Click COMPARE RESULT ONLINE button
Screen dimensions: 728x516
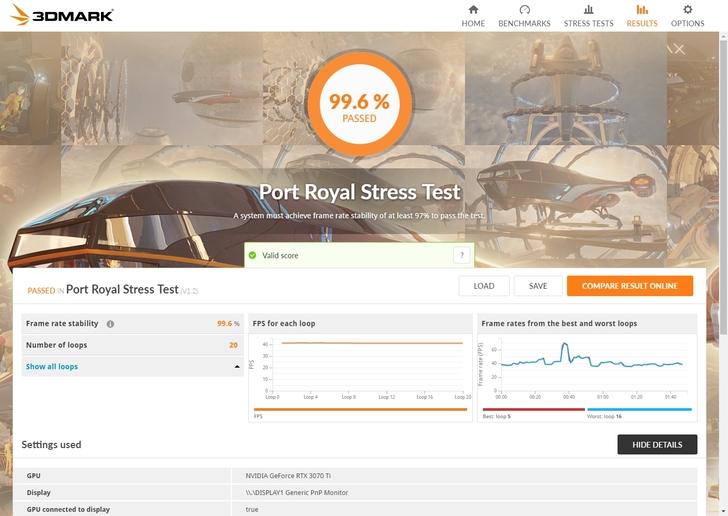[630, 286]
